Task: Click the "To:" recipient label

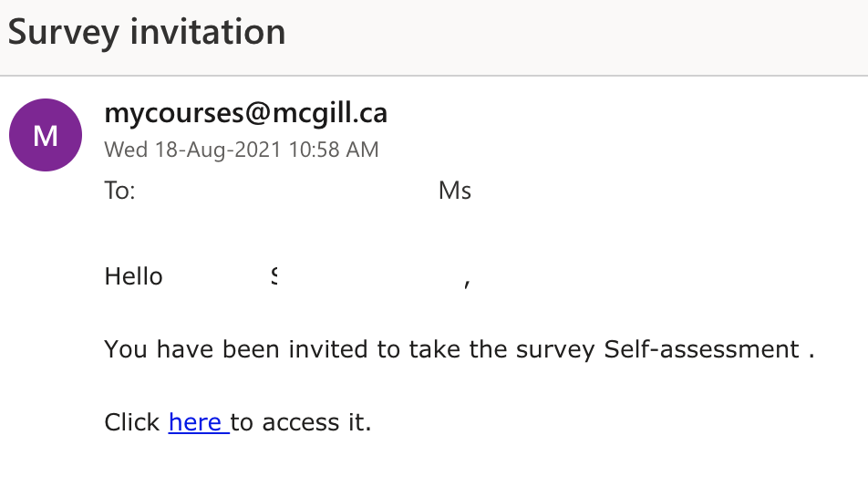Action: (120, 192)
